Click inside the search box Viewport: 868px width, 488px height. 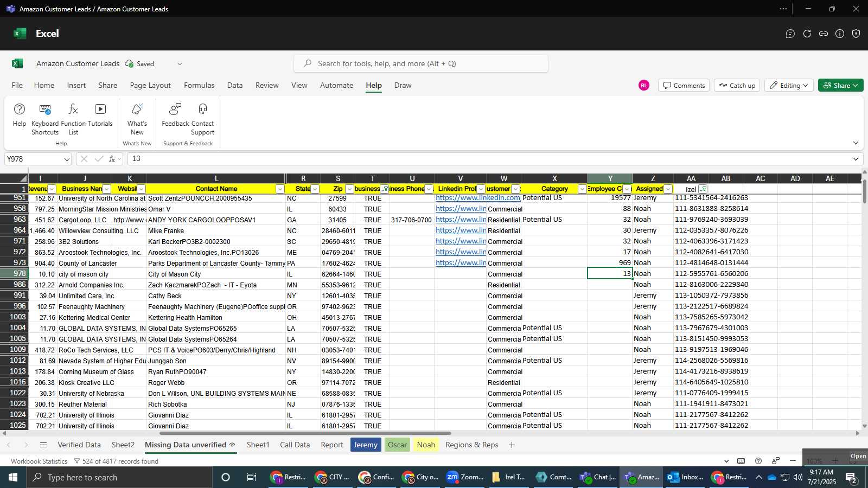(421, 63)
